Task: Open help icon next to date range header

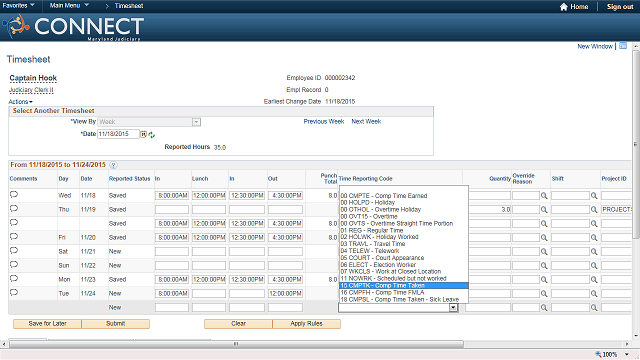Action: click(x=113, y=165)
